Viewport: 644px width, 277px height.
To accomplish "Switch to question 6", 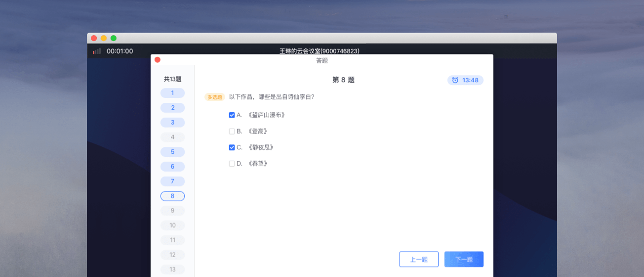I will (172, 167).
